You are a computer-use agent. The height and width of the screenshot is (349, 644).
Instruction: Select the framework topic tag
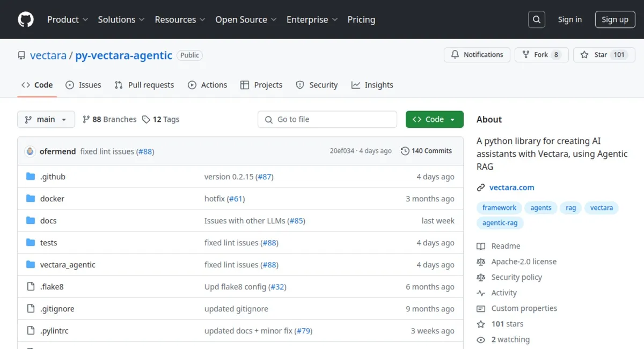pyautogui.click(x=499, y=208)
